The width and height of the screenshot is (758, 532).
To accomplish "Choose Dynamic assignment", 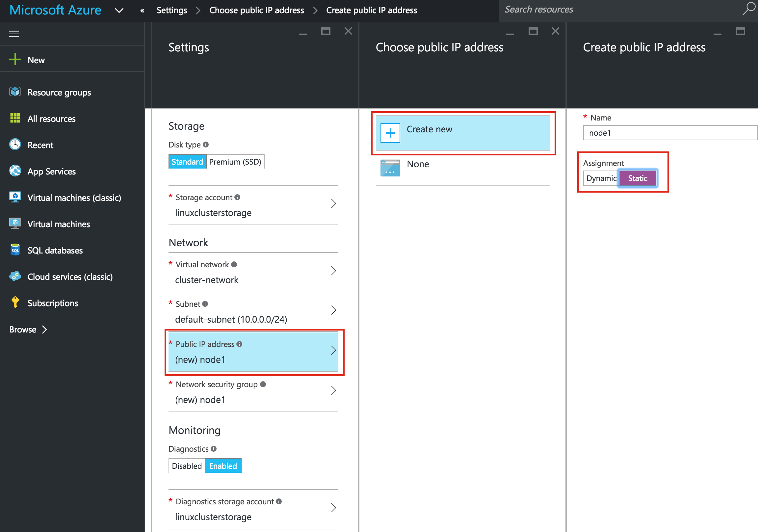I will point(601,178).
